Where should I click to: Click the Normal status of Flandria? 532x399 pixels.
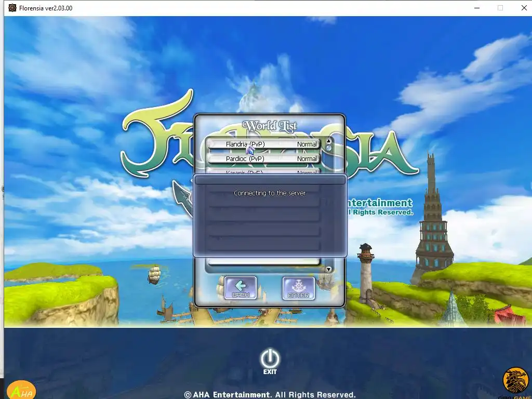pyautogui.click(x=307, y=144)
